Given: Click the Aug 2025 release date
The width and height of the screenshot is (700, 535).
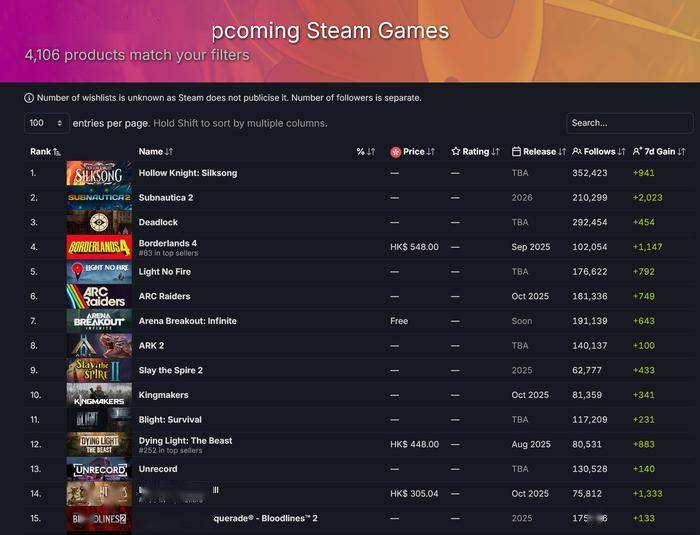Looking at the screenshot, I should 531,444.
